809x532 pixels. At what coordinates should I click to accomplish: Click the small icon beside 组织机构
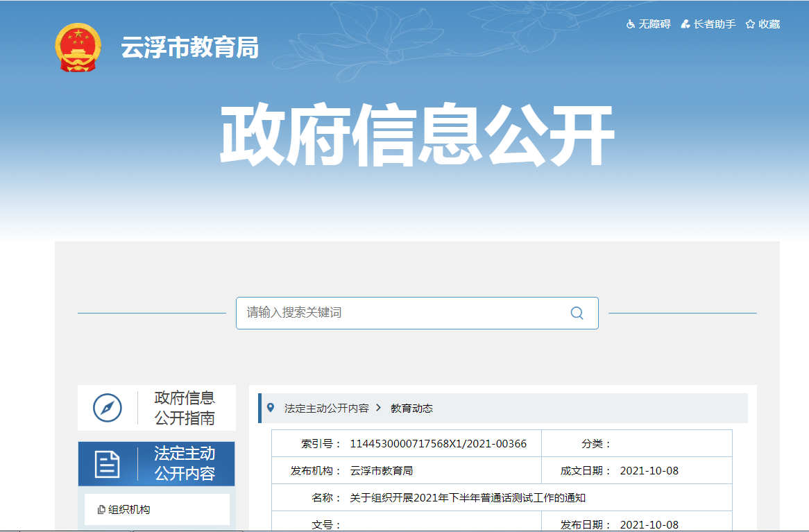[x=101, y=510]
